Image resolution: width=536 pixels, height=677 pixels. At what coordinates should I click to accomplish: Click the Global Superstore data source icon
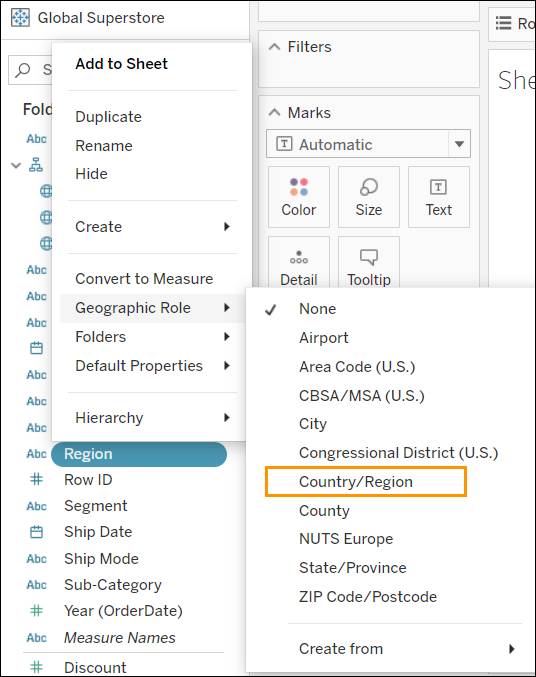(20, 18)
